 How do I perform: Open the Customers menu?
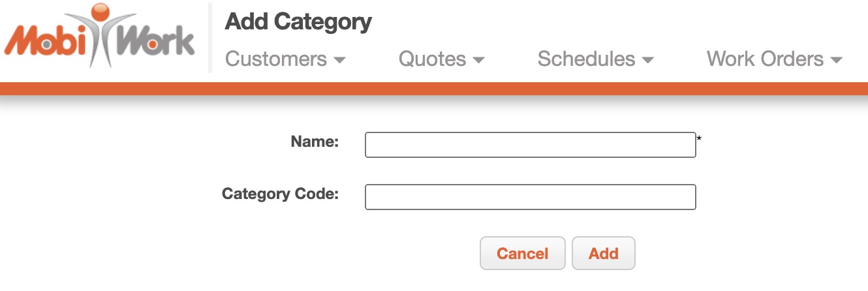pyautogui.click(x=276, y=59)
